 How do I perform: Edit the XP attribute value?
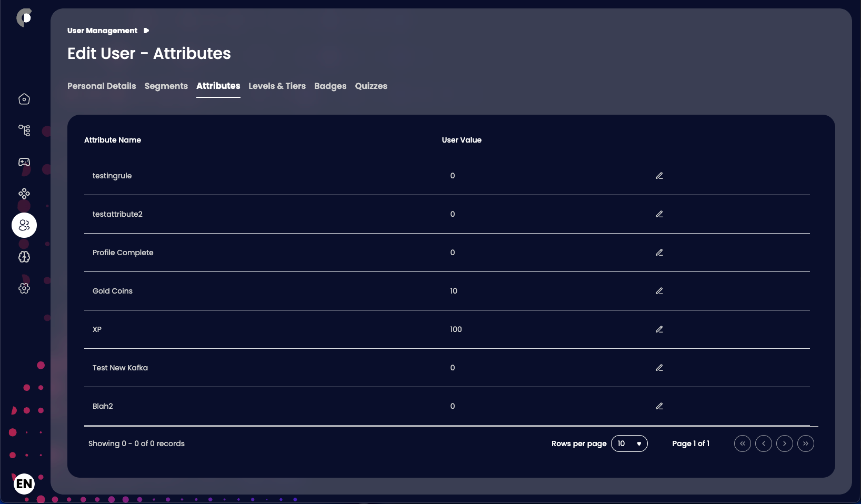tap(659, 329)
